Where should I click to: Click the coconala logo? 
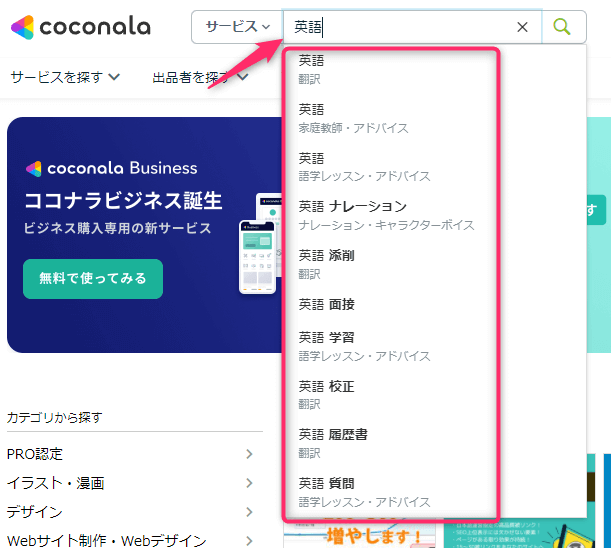[x=81, y=27]
